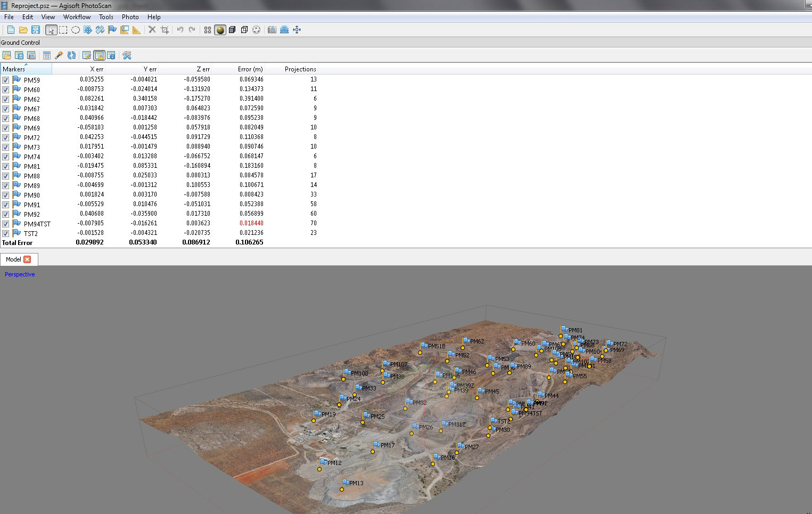Image resolution: width=812 pixels, height=514 pixels.
Task: Toggle Show Cameras in toolbar
Action: (272, 30)
